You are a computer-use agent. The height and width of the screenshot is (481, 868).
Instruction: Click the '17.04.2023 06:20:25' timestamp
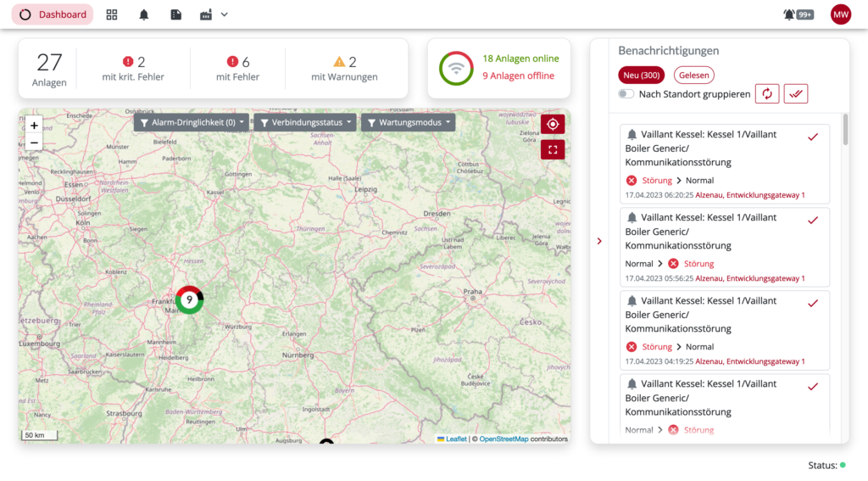(659, 195)
